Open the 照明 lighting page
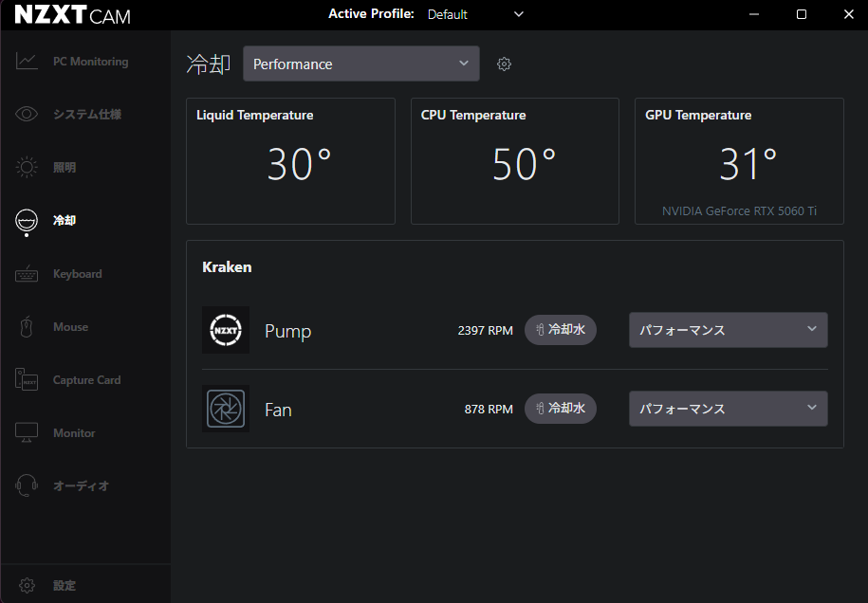The image size is (868, 603). tap(85, 167)
